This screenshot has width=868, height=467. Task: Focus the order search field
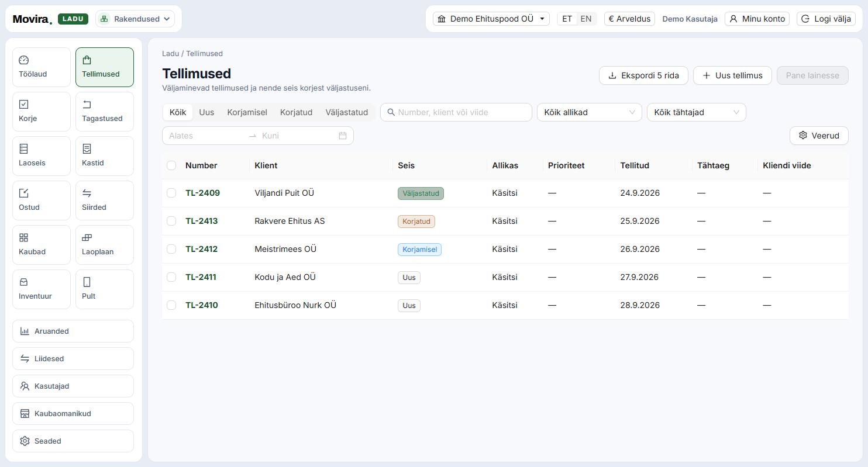[x=456, y=112]
